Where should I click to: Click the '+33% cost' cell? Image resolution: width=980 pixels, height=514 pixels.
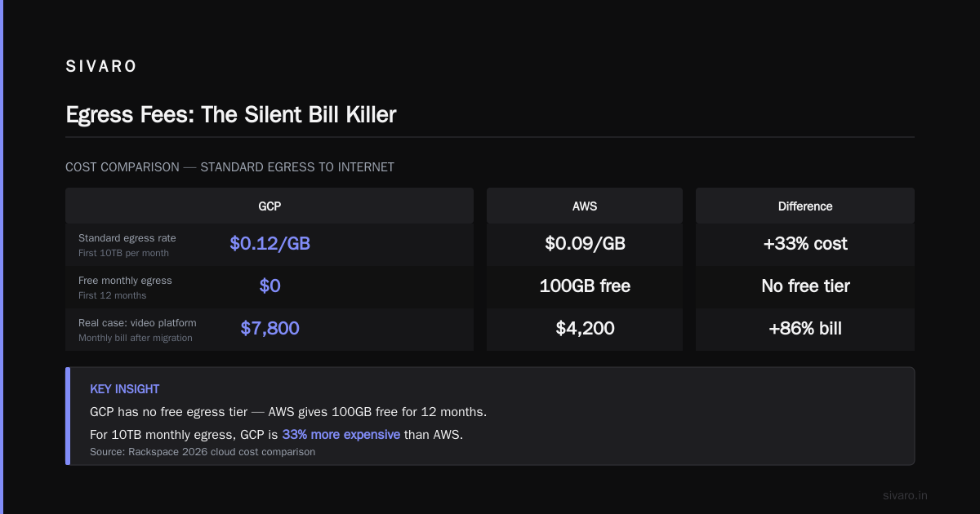pyautogui.click(x=805, y=243)
